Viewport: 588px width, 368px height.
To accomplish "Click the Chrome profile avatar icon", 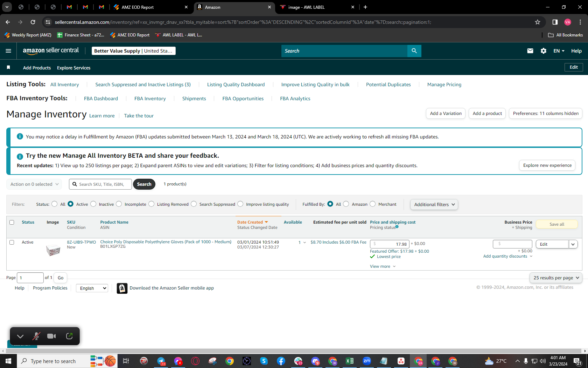I will click(x=568, y=22).
